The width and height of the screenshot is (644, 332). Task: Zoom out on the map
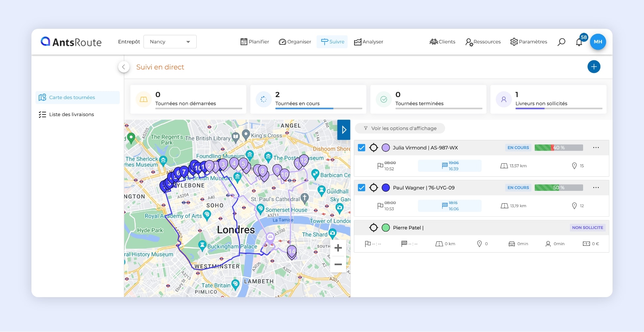pos(338,264)
